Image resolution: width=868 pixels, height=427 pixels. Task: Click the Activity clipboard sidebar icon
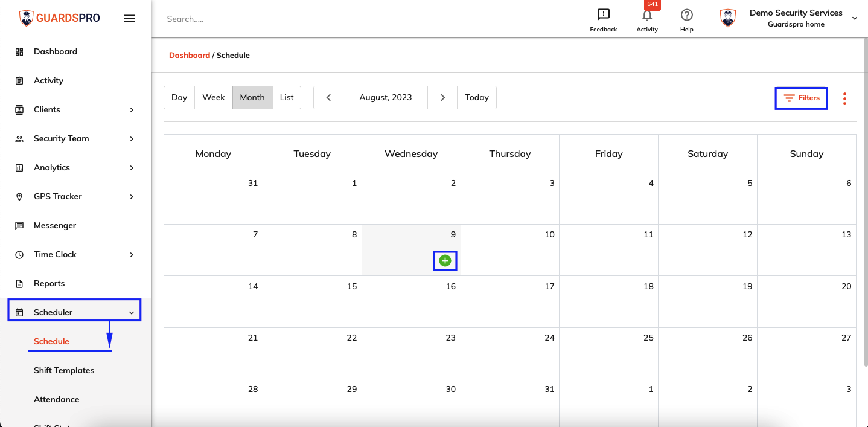[19, 81]
